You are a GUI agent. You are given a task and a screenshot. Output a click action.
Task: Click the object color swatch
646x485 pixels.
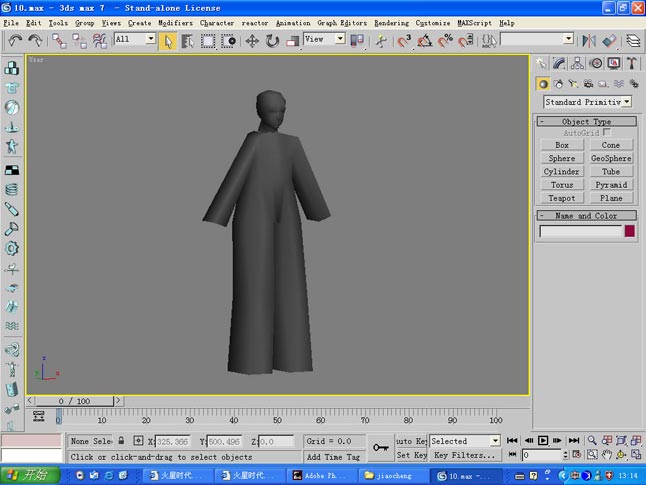point(630,231)
